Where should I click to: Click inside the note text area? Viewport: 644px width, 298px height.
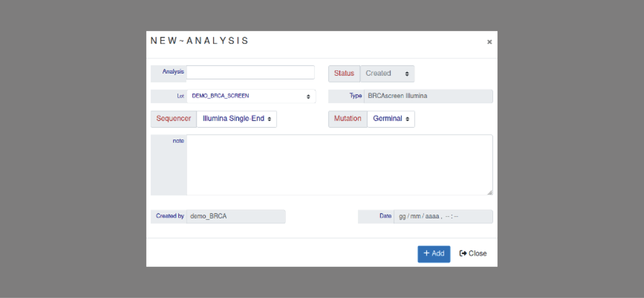339,165
